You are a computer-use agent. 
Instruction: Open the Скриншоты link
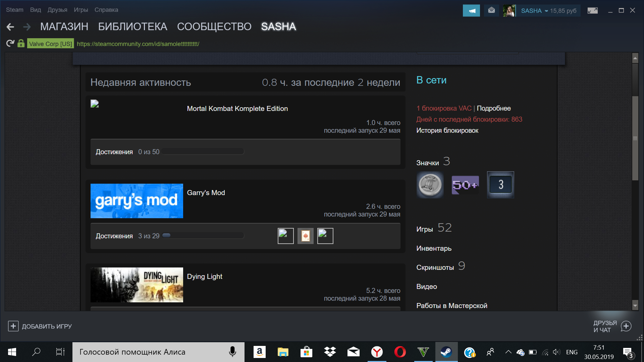coord(440,266)
